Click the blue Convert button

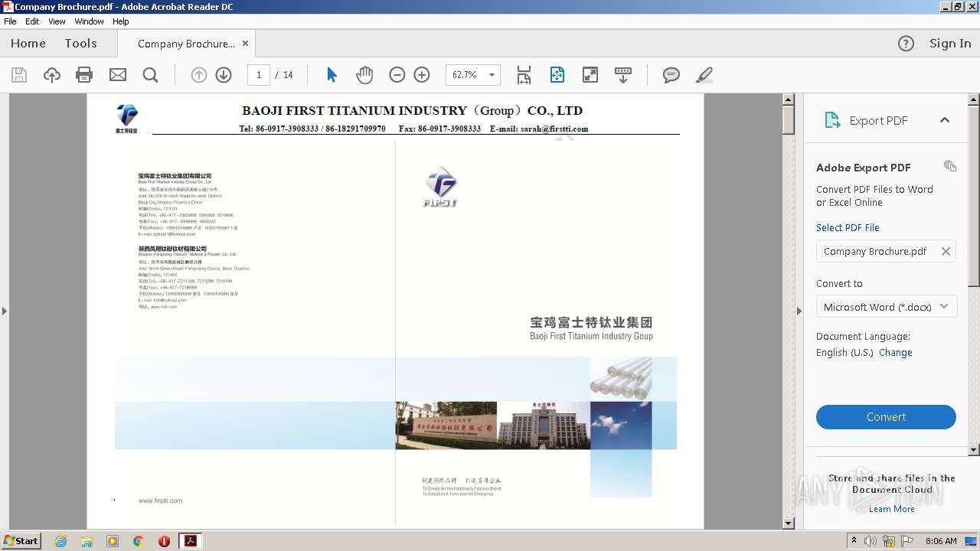[886, 417]
